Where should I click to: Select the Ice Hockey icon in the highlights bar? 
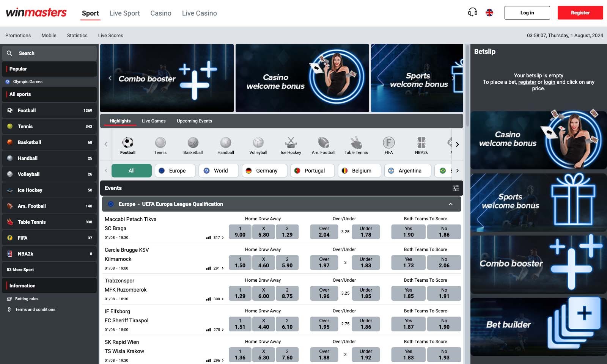tap(291, 142)
